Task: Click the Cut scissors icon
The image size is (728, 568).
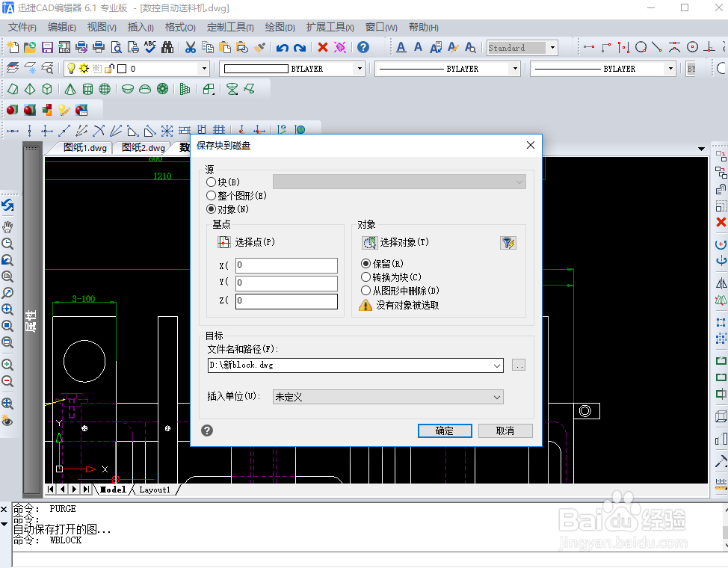Action: click(191, 47)
